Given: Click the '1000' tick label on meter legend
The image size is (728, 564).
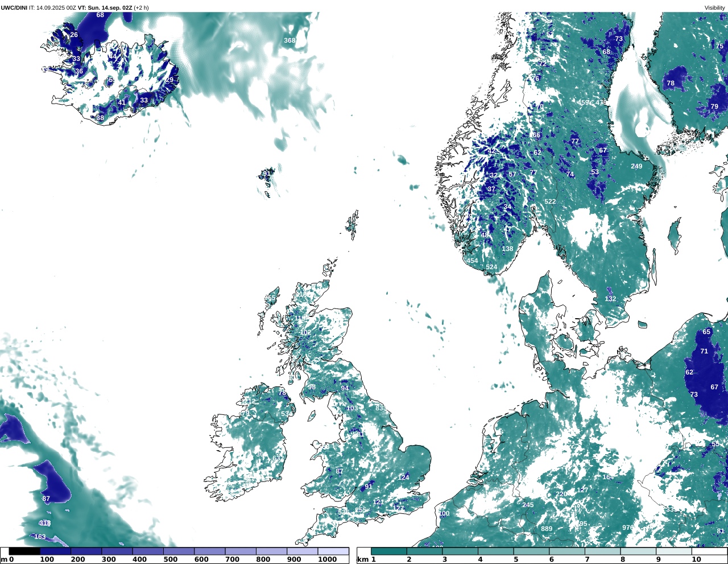Looking at the screenshot, I should coord(327,559).
